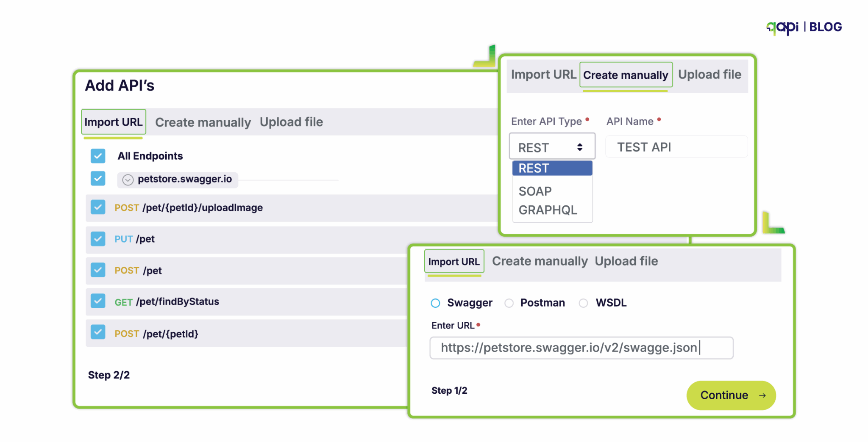This screenshot has height=442, width=868.
Task: Select GRAPHQL from the API type list
Action: [548, 210]
